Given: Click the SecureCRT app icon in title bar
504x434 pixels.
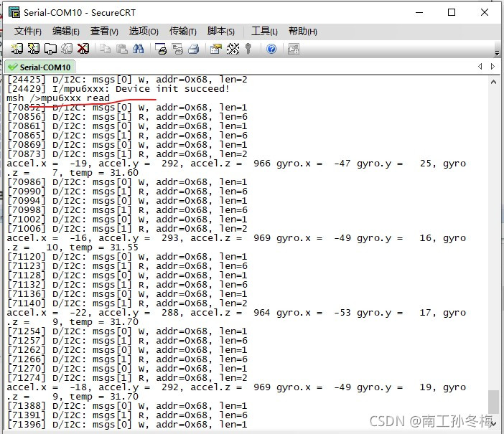Looking at the screenshot, I should point(14,12).
